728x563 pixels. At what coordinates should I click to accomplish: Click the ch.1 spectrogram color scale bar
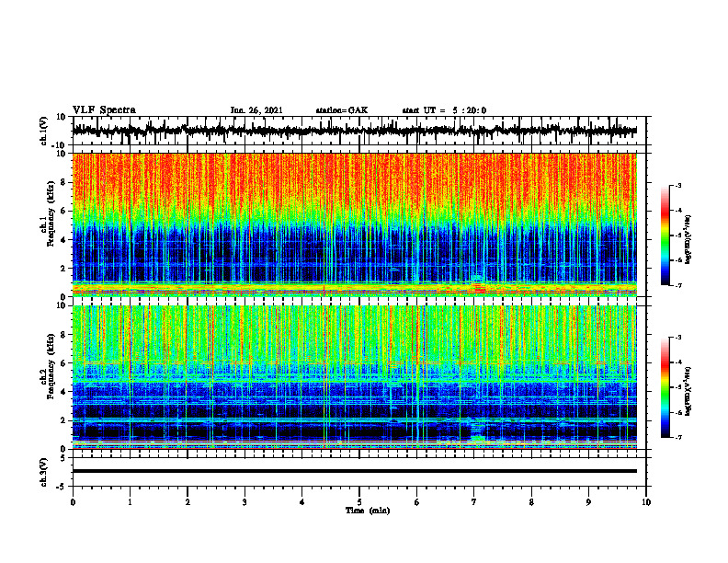click(x=665, y=236)
